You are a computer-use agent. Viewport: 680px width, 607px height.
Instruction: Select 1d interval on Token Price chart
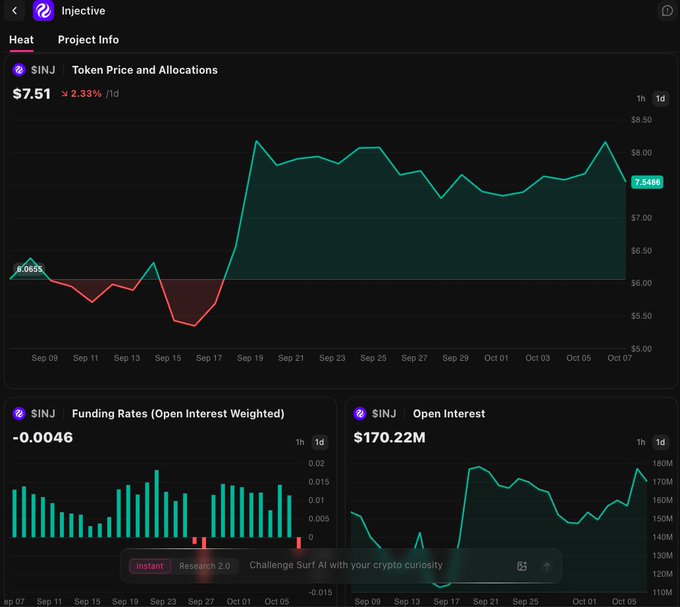[x=660, y=98]
